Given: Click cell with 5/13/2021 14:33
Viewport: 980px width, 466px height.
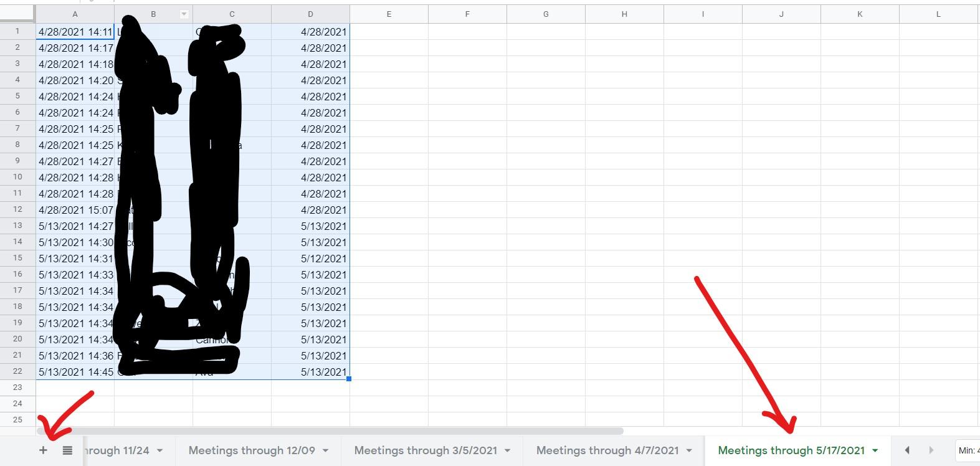Looking at the screenshot, I should (x=75, y=275).
